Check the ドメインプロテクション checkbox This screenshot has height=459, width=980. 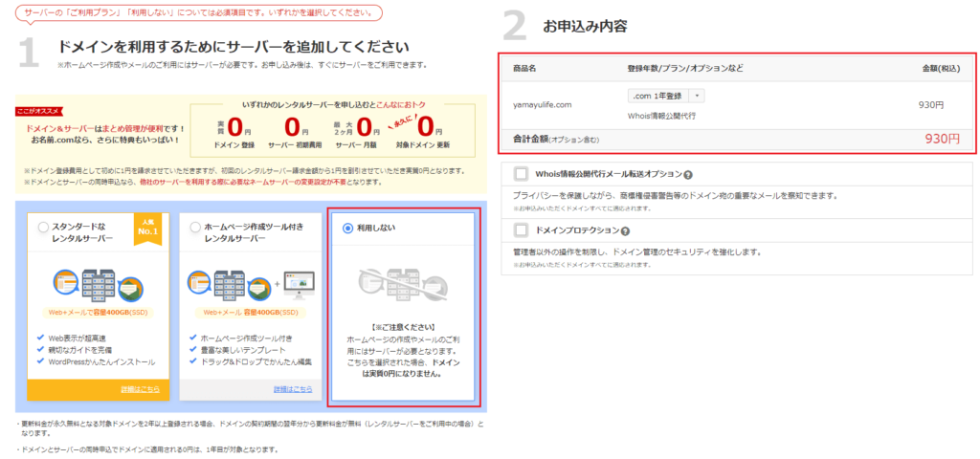pos(521,230)
